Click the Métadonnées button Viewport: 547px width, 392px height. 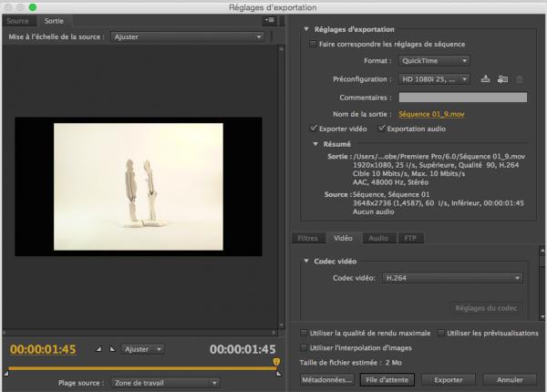pos(327,380)
